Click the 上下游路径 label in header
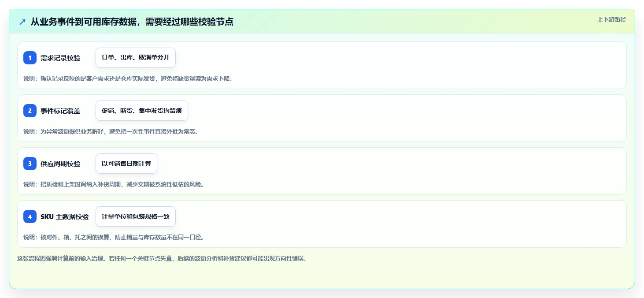Image resolution: width=644 pixels, height=298 pixels. point(611,19)
